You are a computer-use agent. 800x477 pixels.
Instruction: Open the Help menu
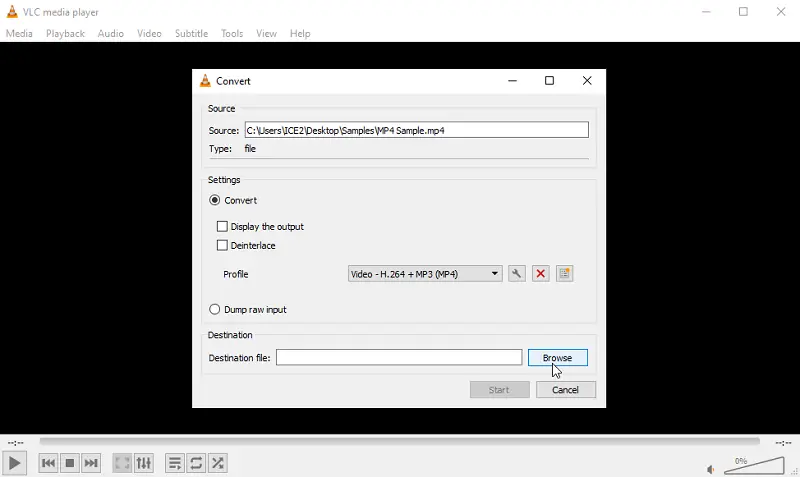tap(300, 34)
